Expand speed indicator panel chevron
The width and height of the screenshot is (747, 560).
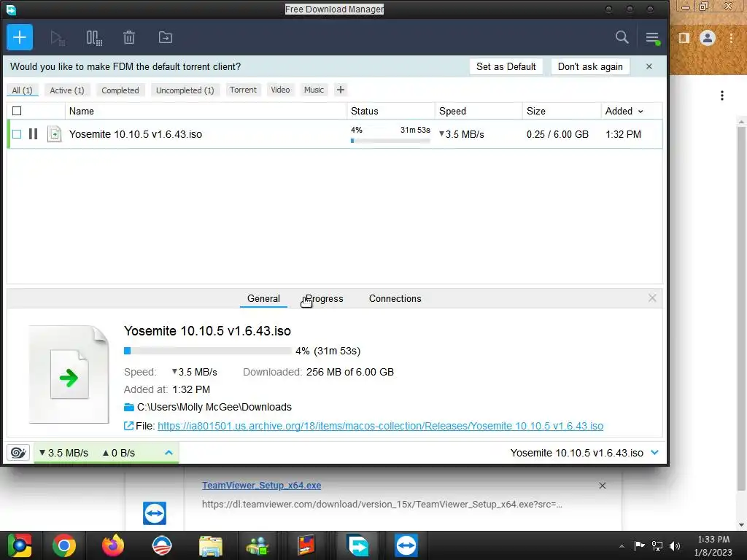[x=169, y=452]
